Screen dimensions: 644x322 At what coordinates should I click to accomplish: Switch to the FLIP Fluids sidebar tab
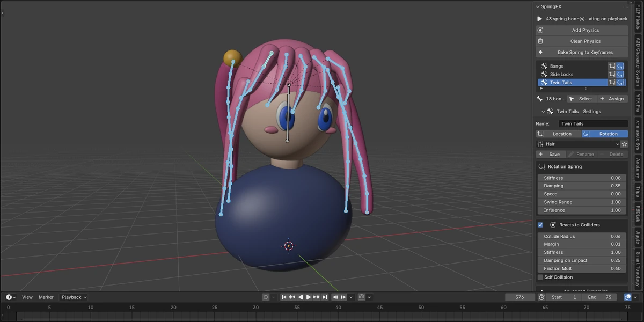(x=638, y=18)
